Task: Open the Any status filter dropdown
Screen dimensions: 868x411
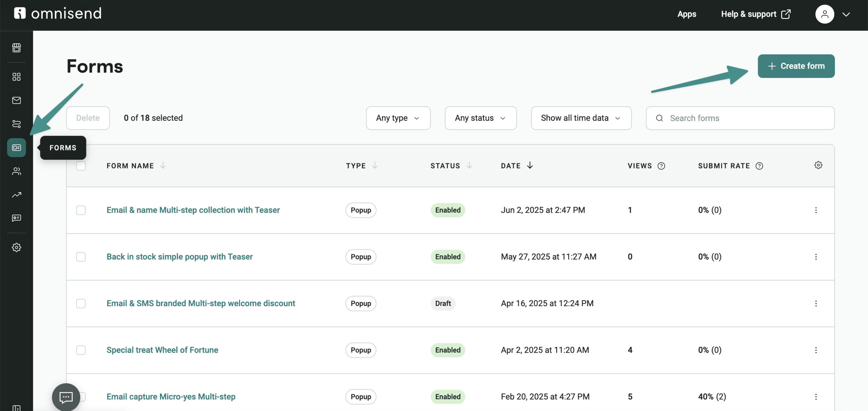Action: (481, 118)
